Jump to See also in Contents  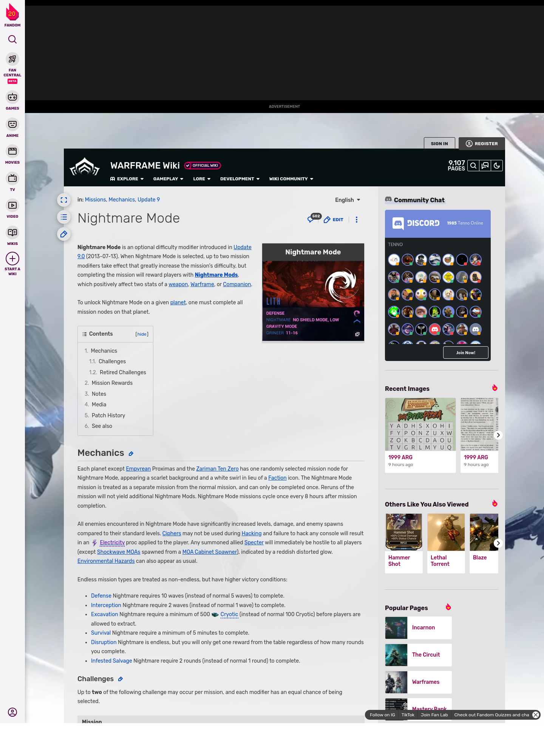coord(102,426)
